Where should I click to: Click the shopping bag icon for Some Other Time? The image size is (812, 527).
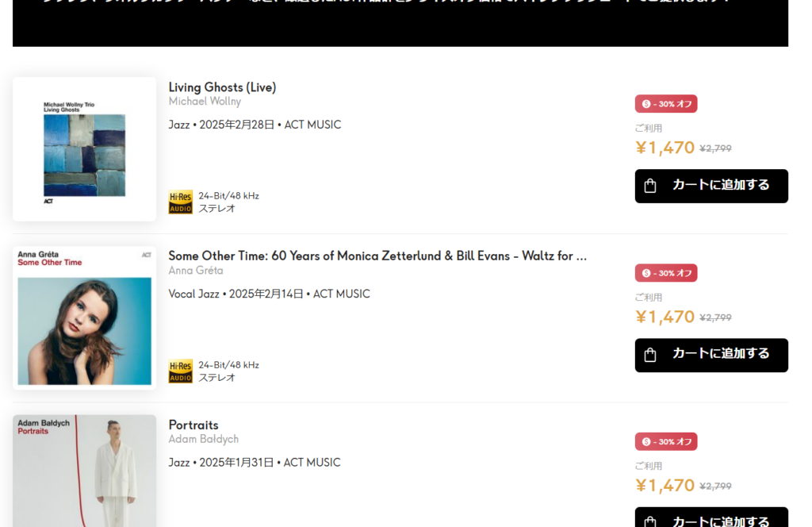click(650, 355)
